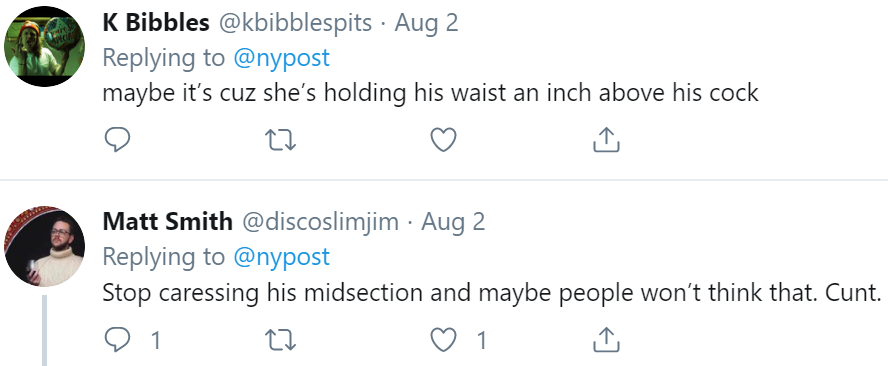The width and height of the screenshot is (888, 366).
Task: Open @nypost link in Matt Smith's reply
Action: (281, 257)
